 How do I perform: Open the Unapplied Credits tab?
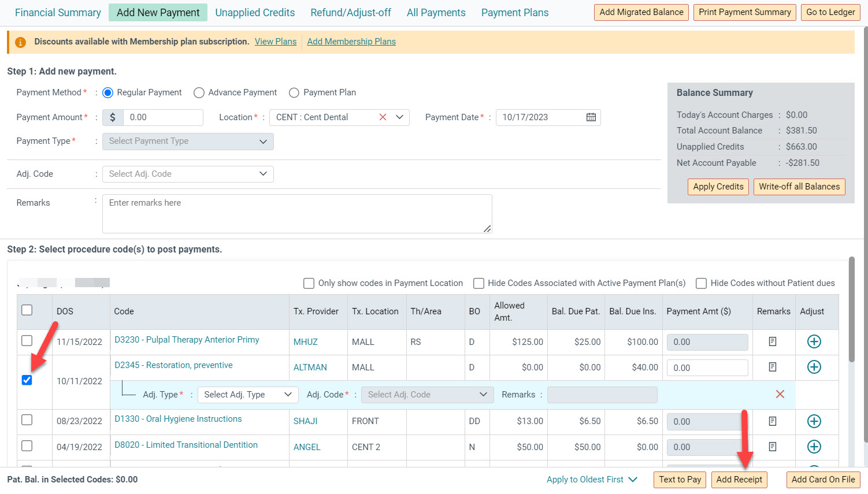pos(255,13)
